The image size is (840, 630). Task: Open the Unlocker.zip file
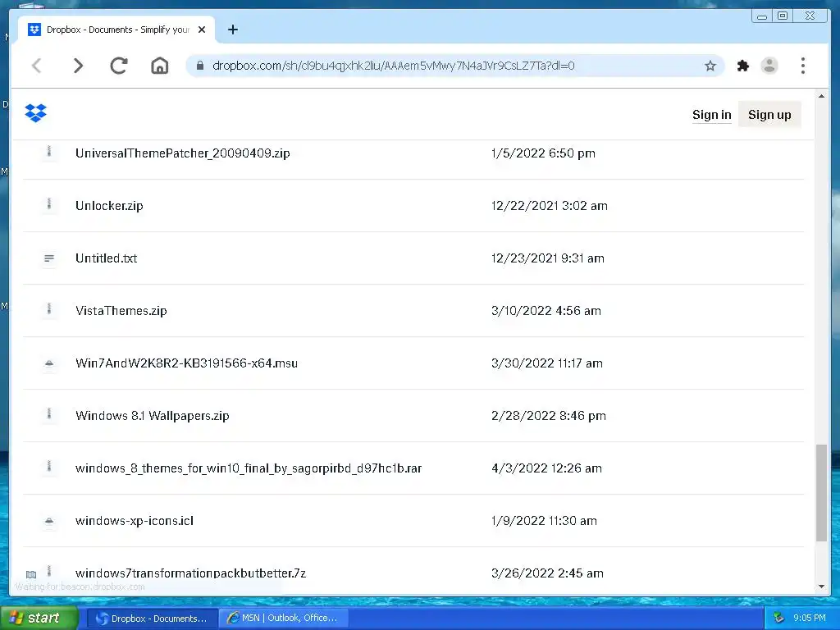click(x=109, y=206)
